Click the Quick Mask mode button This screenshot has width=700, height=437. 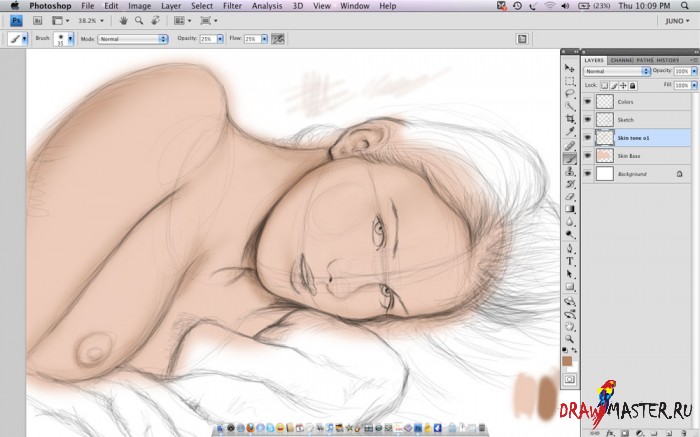click(x=570, y=379)
